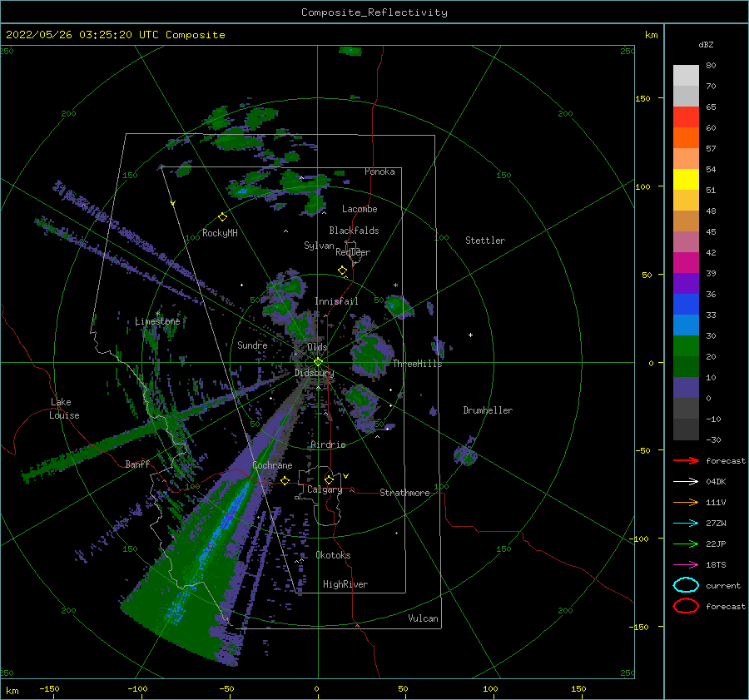This screenshot has height=700, width=749.
Task: Click the Stettler city label
Action: click(485, 241)
